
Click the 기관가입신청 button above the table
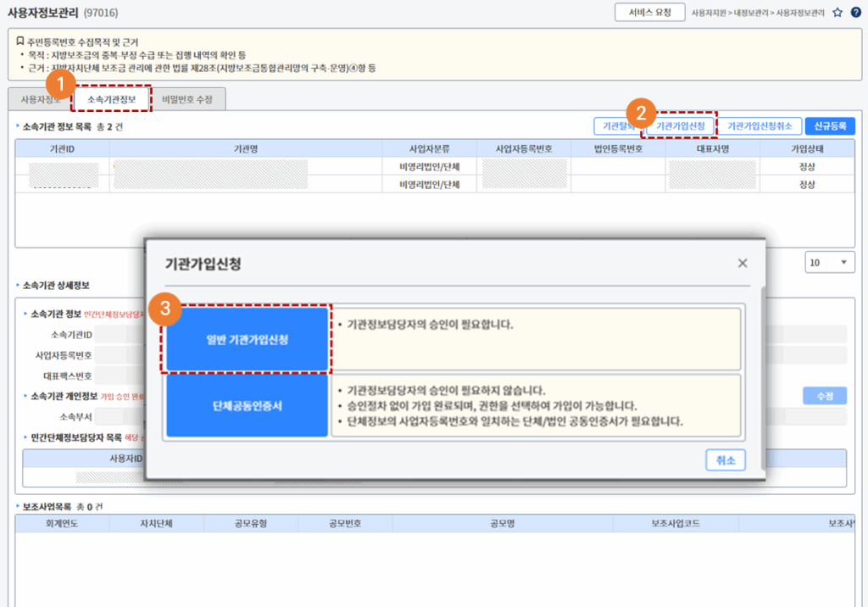pyautogui.click(x=681, y=126)
